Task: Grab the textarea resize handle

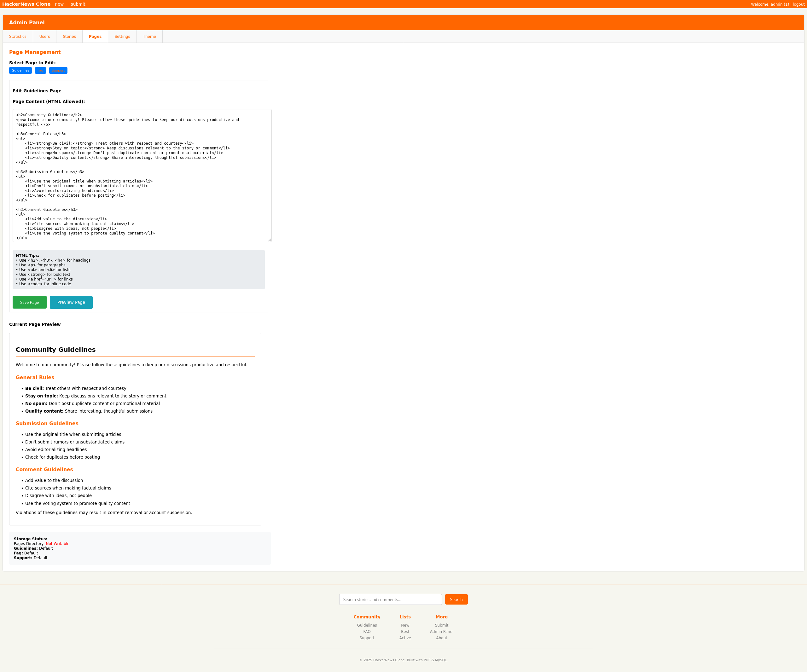Action: pyautogui.click(x=270, y=240)
